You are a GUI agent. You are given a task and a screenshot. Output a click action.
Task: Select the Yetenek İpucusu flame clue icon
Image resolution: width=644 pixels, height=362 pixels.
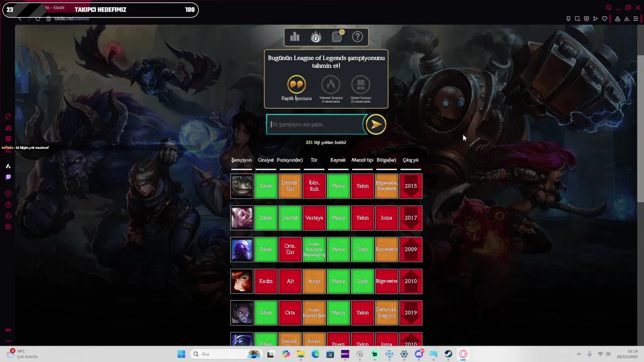click(x=331, y=84)
